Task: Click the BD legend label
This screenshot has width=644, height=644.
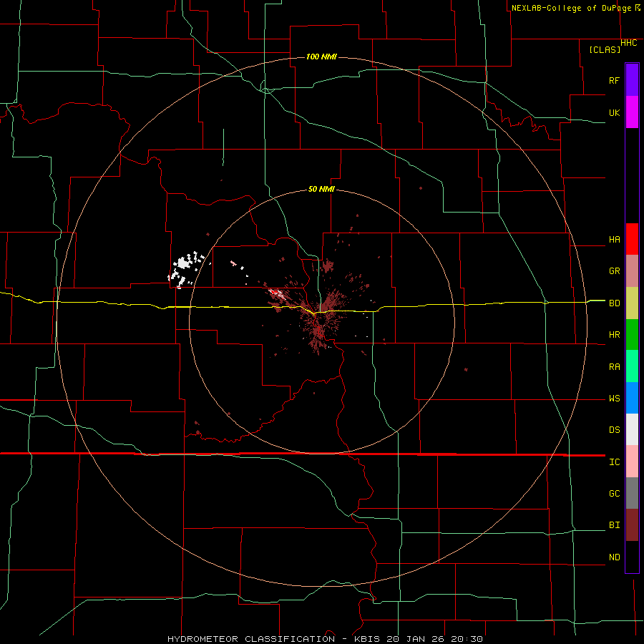Action: (x=614, y=303)
